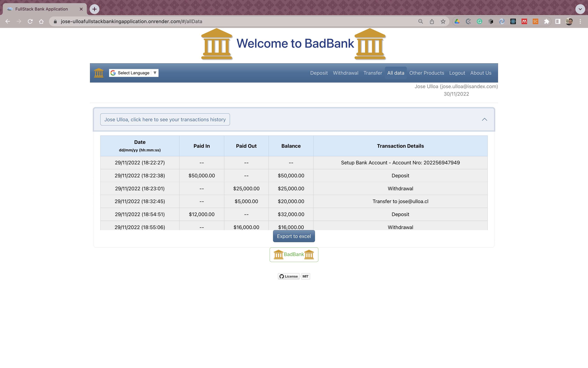Image resolution: width=588 pixels, height=368 pixels.
Task: Click the orange SC extension icon
Action: pyautogui.click(x=535, y=21)
